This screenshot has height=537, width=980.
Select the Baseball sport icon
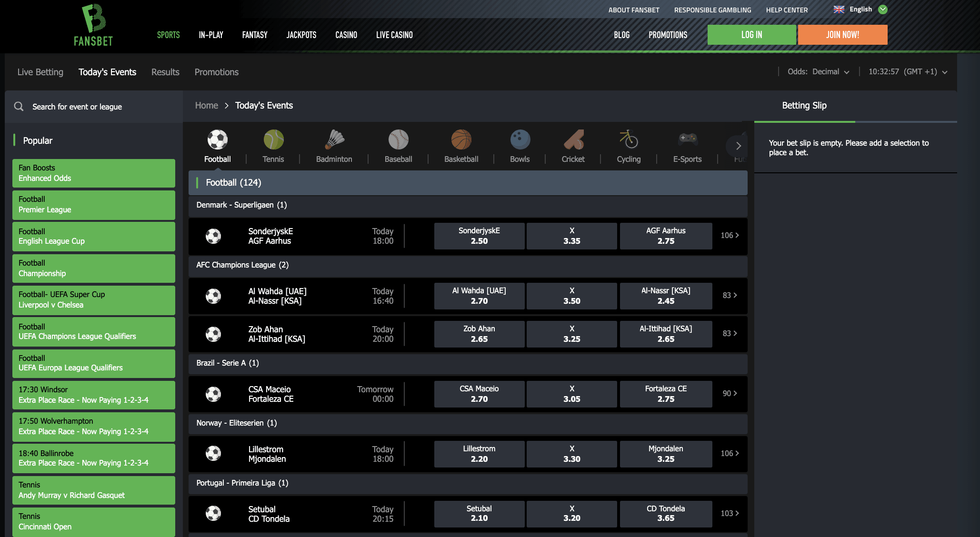tap(399, 139)
